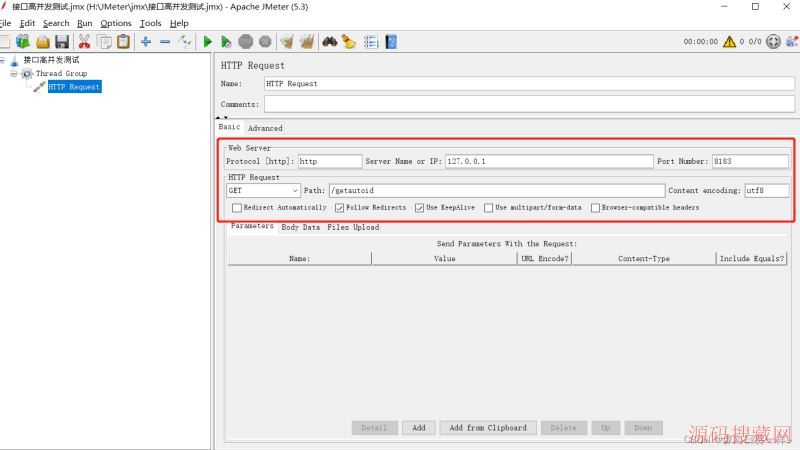Click the Toggle enable/disable toolbar icon
800x450 pixels.
(x=185, y=42)
